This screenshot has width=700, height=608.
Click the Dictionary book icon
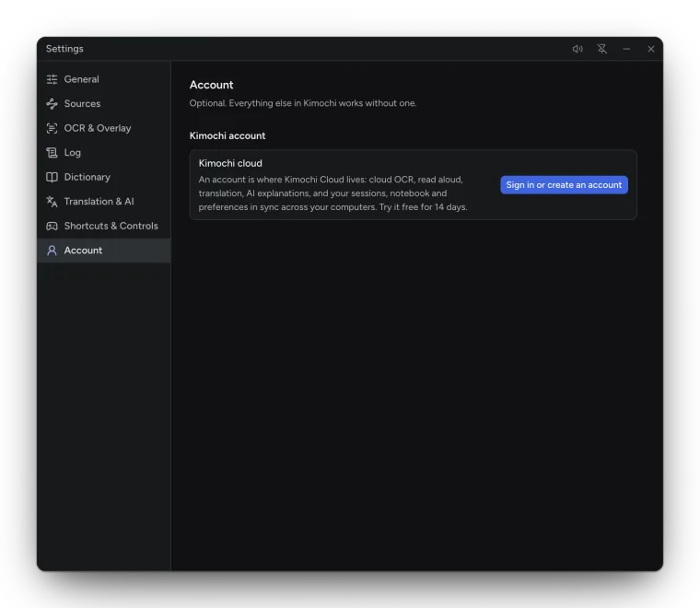pos(52,177)
